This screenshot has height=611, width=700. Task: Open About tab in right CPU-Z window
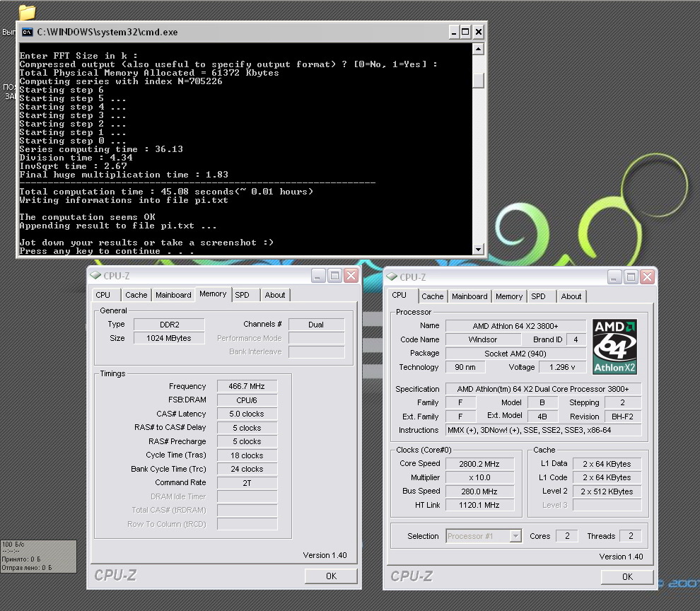point(571,296)
